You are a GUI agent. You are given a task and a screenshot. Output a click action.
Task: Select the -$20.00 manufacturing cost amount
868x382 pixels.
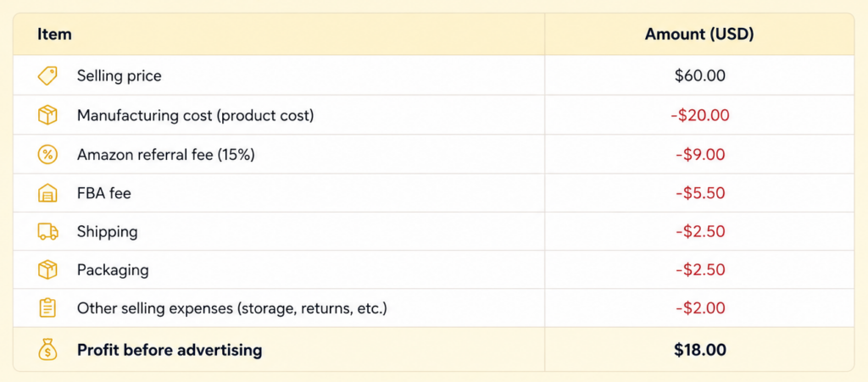[x=699, y=115]
